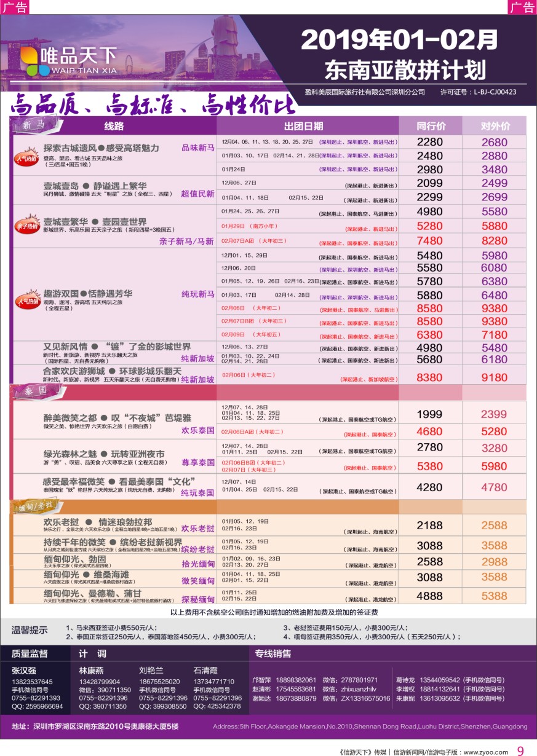Click the 对外价 column header
The width and height of the screenshot is (537, 756).
coord(495,126)
